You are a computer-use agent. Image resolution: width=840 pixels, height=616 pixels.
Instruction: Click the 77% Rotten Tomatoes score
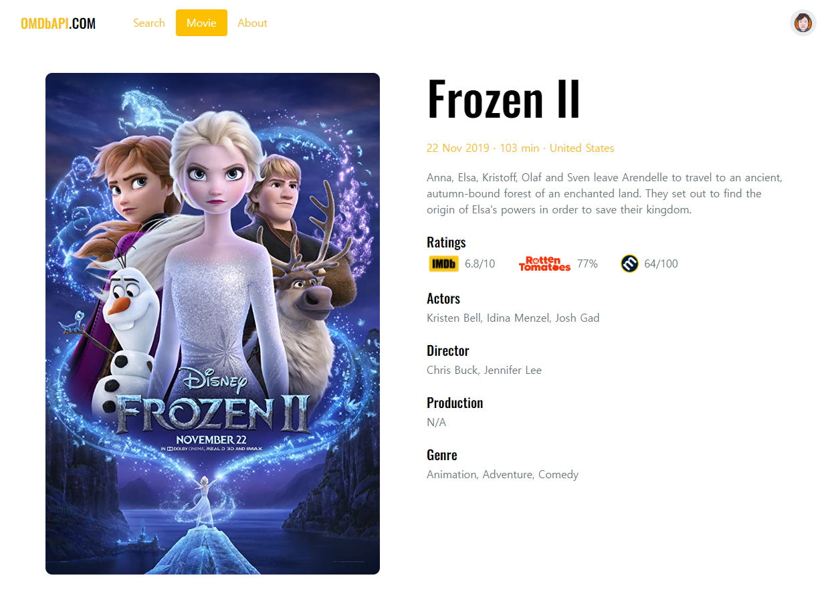[587, 264]
